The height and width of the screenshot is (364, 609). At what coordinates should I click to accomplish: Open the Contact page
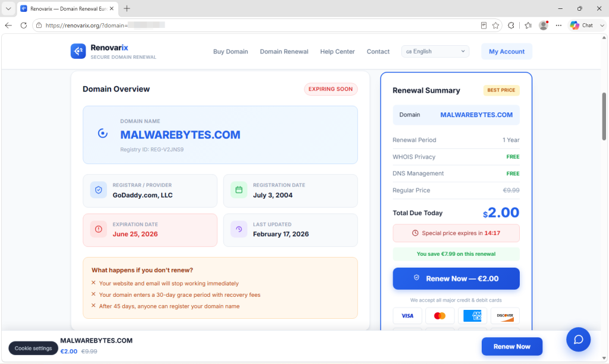tap(378, 51)
